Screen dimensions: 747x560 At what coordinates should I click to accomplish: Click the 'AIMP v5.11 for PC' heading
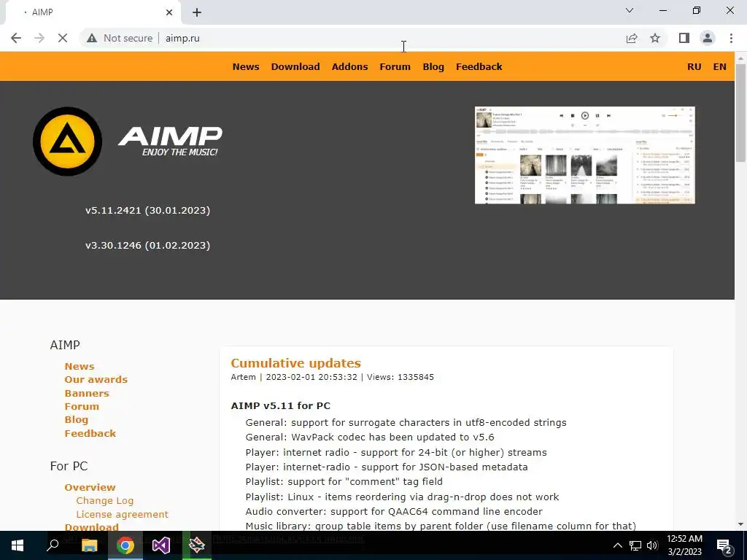click(x=281, y=405)
